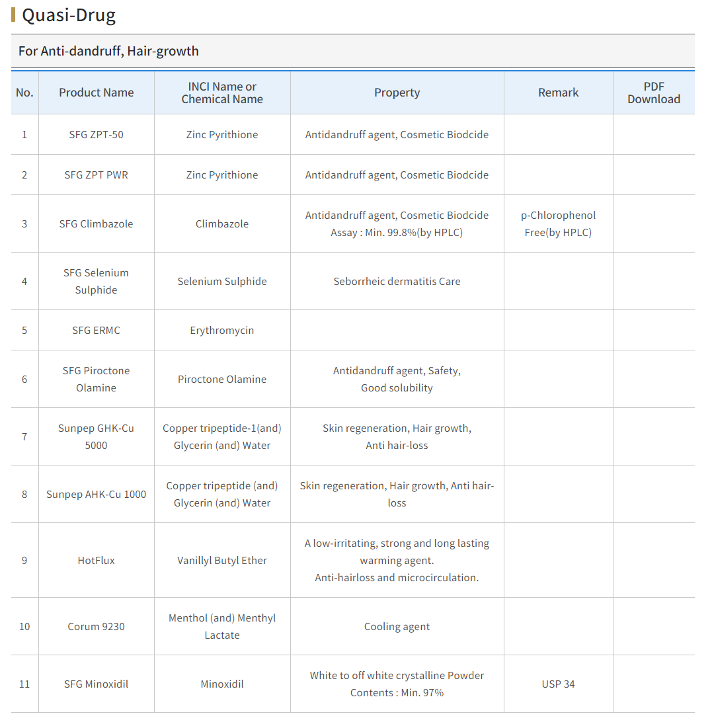The width and height of the screenshot is (712, 728).
Task: Select the HotFlux product name
Action: [x=96, y=561]
